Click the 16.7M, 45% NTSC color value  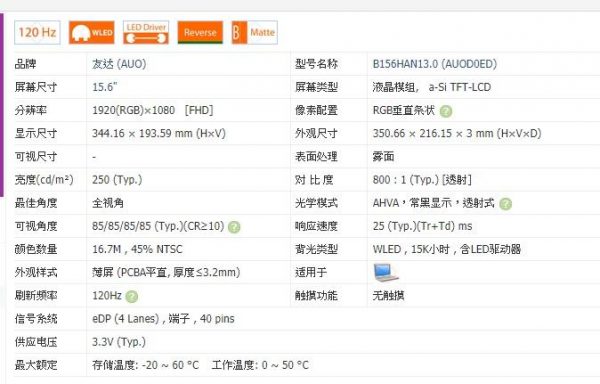pos(137,249)
